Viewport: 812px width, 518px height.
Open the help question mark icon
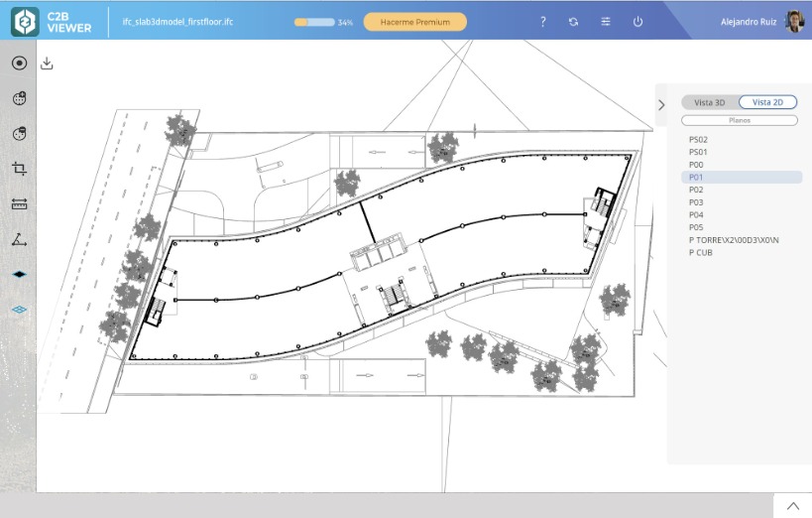[542, 22]
